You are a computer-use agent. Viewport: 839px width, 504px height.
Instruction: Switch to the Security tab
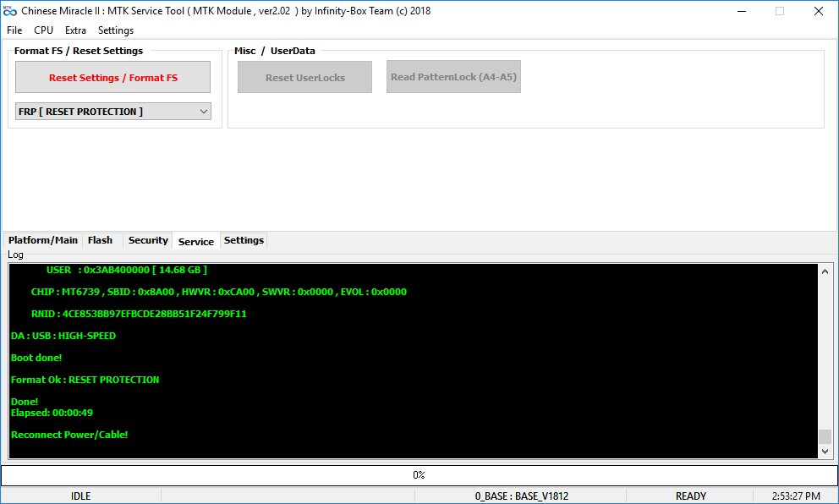pyautogui.click(x=148, y=240)
